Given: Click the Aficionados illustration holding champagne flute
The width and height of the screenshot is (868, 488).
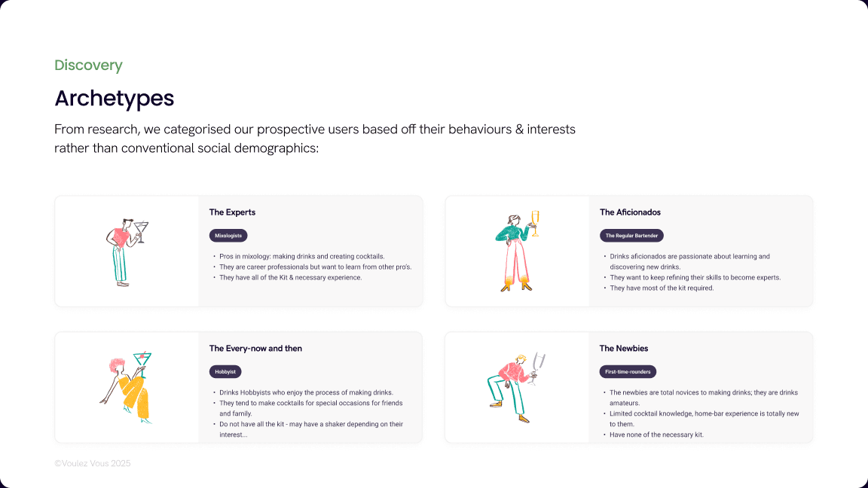Looking at the screenshot, I should 517,252.
